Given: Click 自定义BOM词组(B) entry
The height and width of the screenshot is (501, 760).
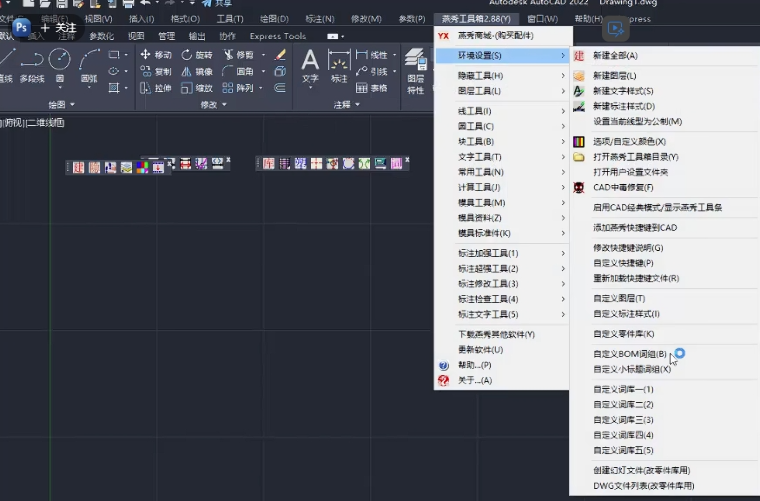Looking at the screenshot, I should tap(629, 354).
